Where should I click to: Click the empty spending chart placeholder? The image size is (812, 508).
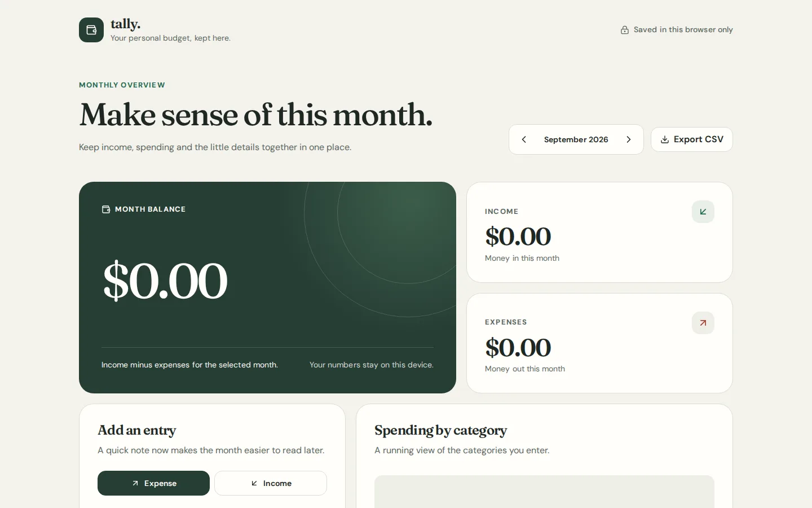pyautogui.click(x=544, y=492)
